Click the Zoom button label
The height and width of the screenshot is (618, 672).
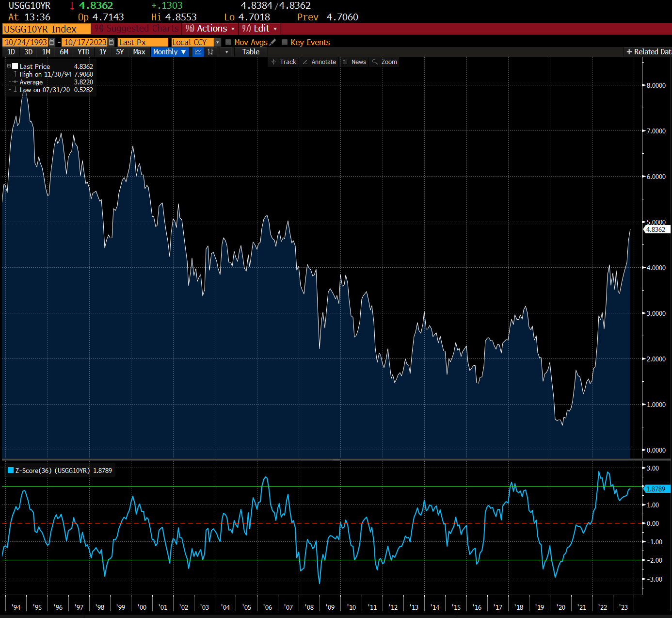tap(389, 62)
